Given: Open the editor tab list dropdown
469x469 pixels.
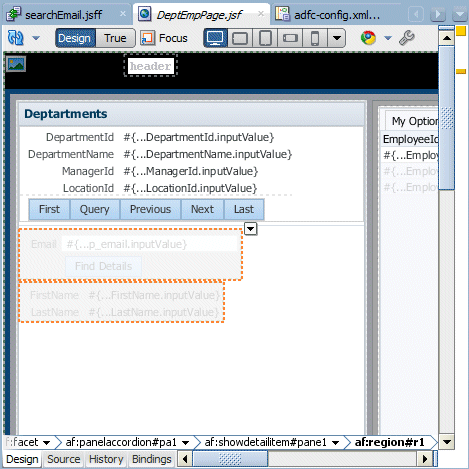Looking at the screenshot, I should coord(460,14).
